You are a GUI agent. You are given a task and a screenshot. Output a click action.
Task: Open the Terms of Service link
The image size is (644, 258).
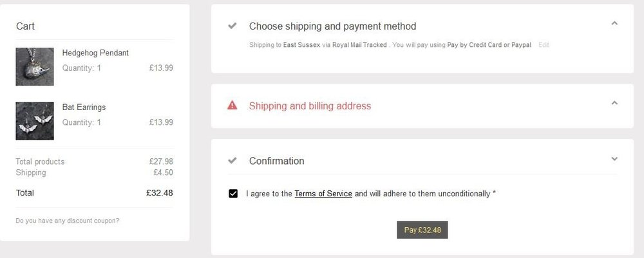pos(323,194)
